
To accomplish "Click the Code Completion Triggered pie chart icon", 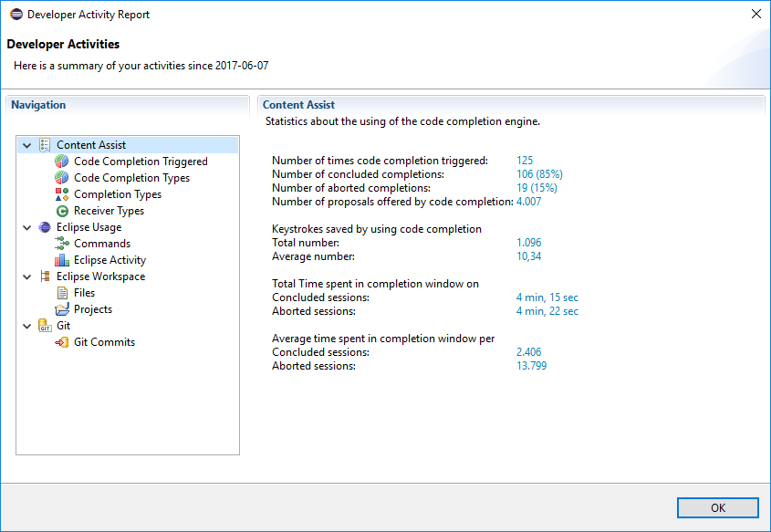I will (x=61, y=162).
